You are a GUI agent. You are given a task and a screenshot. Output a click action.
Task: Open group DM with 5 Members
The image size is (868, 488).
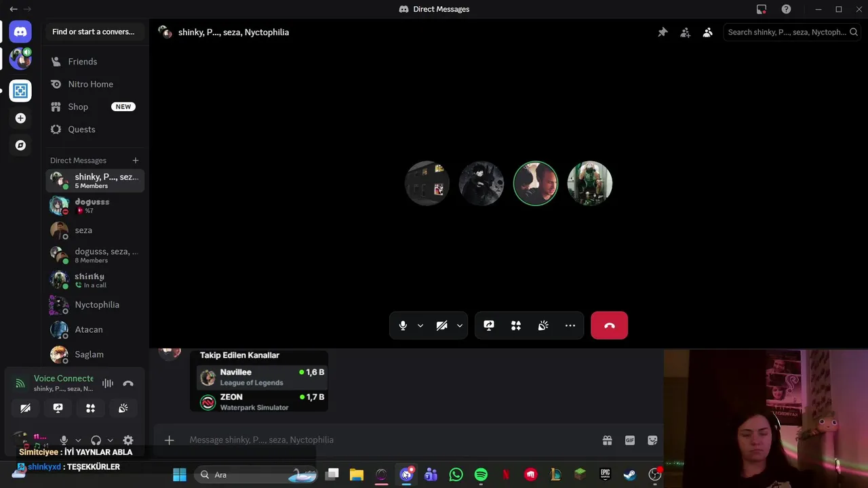pyautogui.click(x=95, y=180)
